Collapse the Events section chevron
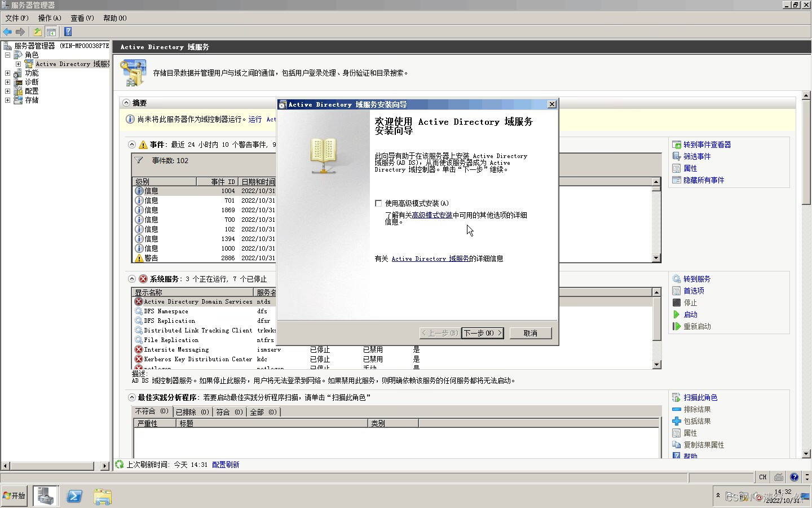This screenshot has height=508, width=812. coord(131,144)
